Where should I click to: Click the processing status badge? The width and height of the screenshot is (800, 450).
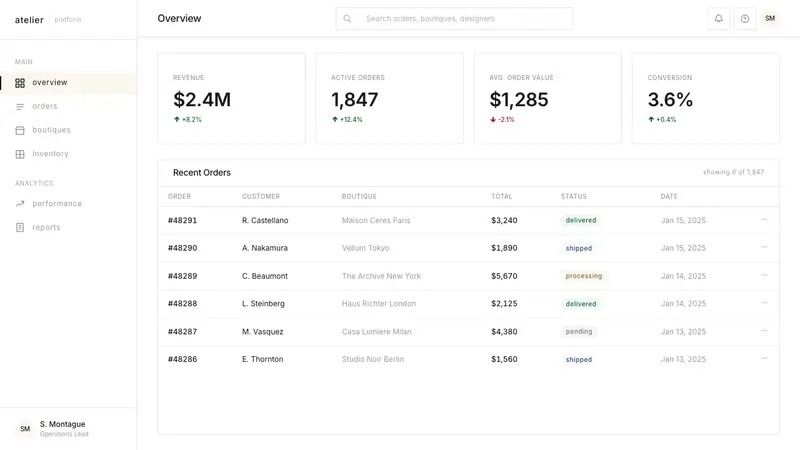[x=584, y=276]
